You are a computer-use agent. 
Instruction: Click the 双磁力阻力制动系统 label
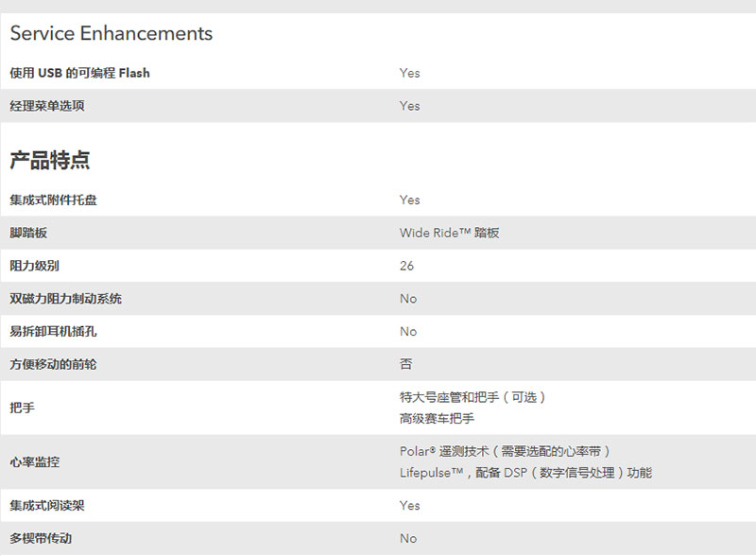[65, 298]
